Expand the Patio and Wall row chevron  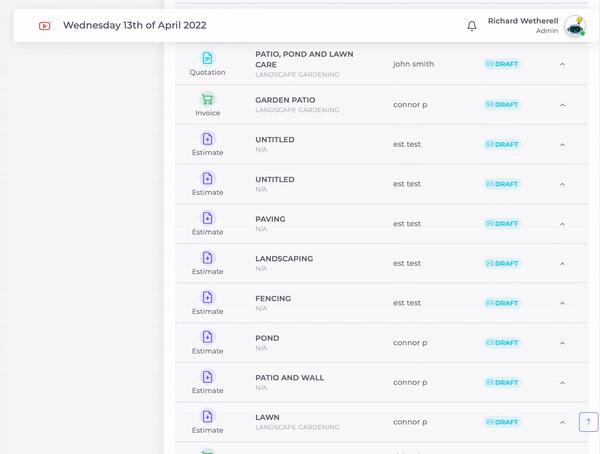pos(562,383)
